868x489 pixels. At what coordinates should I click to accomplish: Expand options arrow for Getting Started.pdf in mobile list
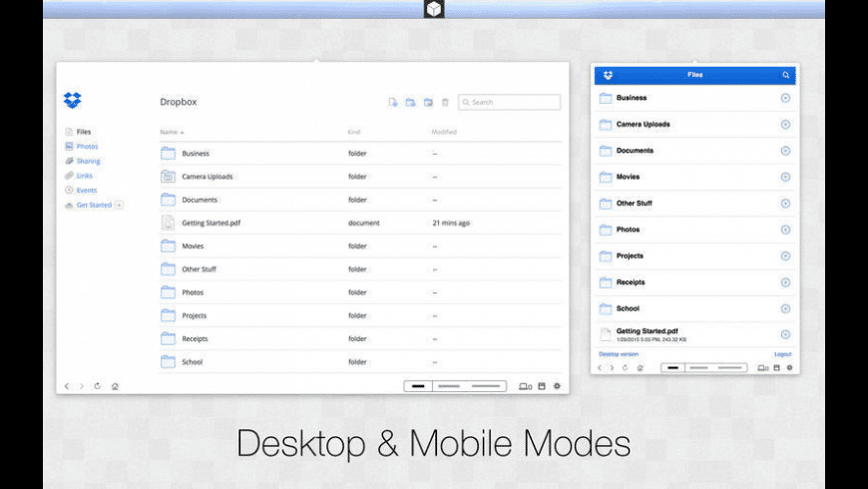pos(785,334)
